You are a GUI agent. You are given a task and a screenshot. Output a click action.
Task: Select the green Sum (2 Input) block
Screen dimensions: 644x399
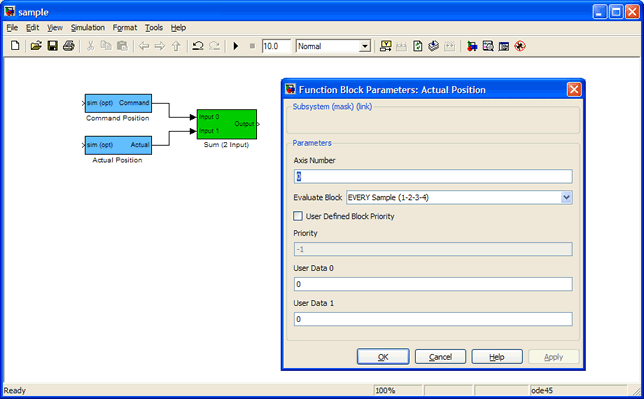pos(227,124)
